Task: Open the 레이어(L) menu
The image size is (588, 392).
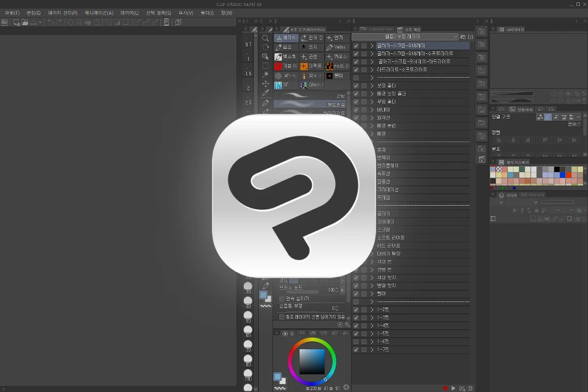Action: tap(129, 13)
